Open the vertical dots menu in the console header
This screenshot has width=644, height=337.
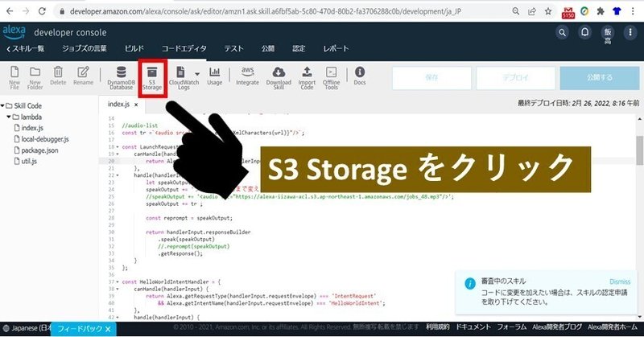[630, 32]
